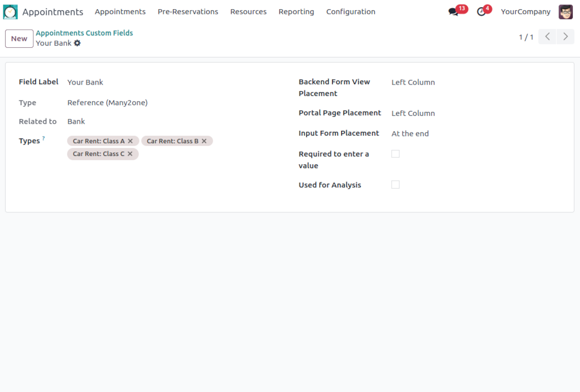The image size is (580, 392).
Task: Click the user avatar picture
Action: tap(566, 12)
